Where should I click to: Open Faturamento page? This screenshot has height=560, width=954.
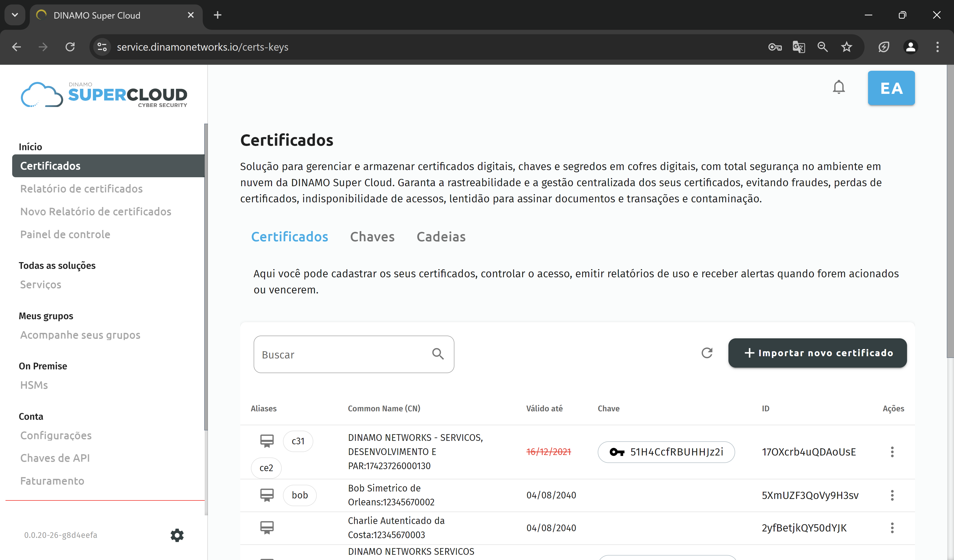coord(52,481)
